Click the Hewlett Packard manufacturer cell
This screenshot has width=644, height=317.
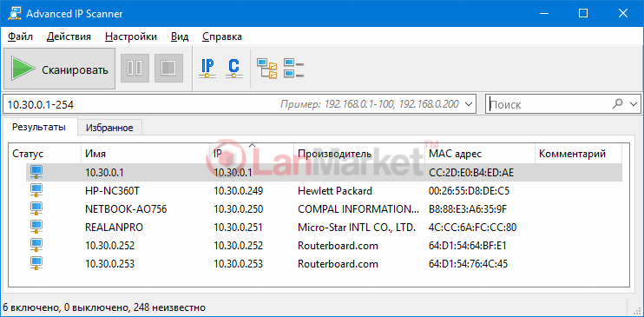(x=335, y=191)
